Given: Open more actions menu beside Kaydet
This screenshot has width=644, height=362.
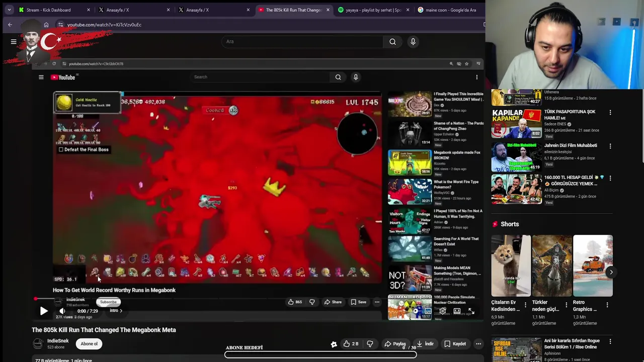Looking at the screenshot, I should tap(478, 344).
